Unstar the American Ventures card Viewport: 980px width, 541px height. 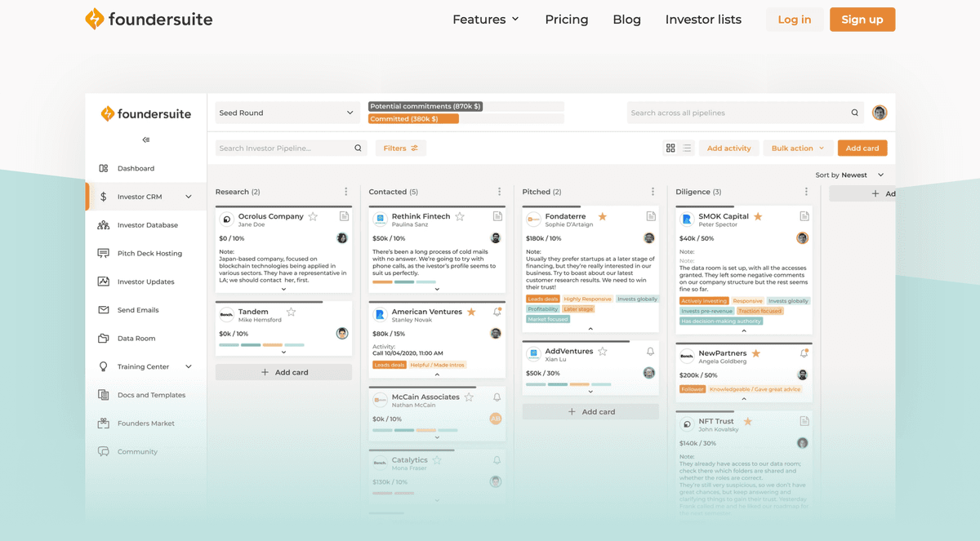tap(471, 312)
